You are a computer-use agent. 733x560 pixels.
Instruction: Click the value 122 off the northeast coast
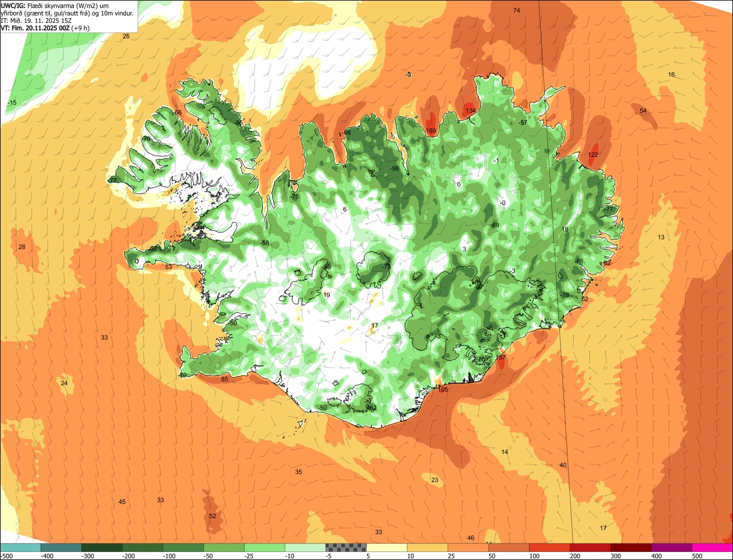click(593, 155)
